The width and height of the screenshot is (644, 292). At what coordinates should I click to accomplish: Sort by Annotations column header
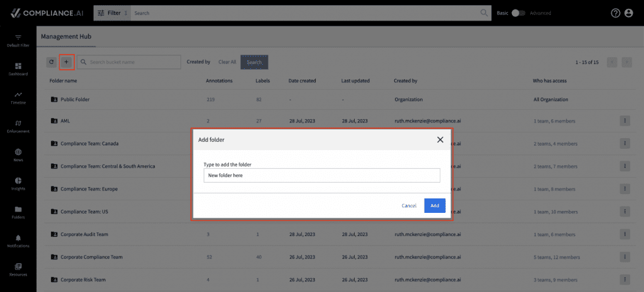pyautogui.click(x=219, y=81)
